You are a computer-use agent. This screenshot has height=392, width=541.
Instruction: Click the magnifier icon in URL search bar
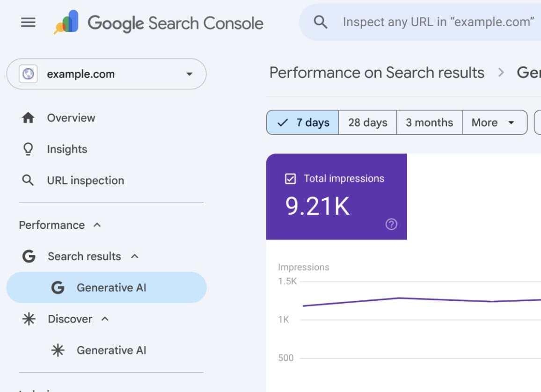click(321, 22)
